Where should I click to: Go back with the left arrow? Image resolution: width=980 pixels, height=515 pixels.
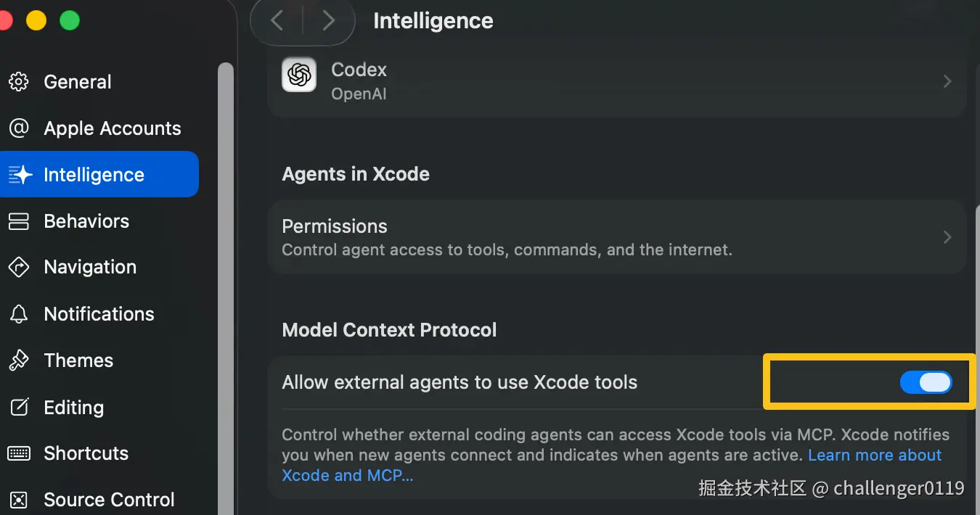277,21
